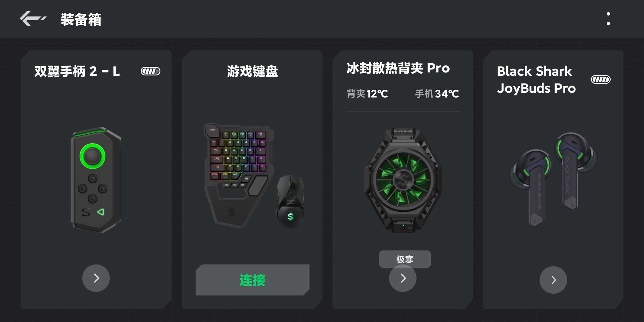The image size is (644, 322).
Task: Tap the Black Shark JoyBuds Pro title
Action: pyautogui.click(x=536, y=80)
